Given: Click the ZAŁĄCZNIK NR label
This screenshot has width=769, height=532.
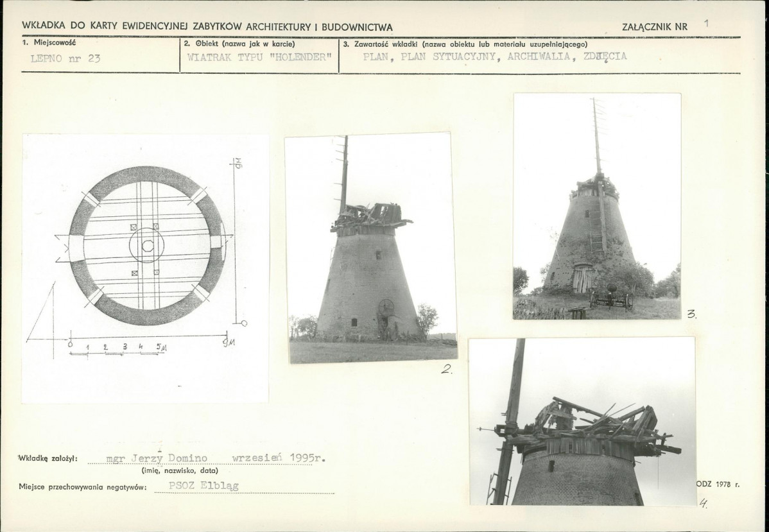Looking at the screenshot, I should [655, 27].
